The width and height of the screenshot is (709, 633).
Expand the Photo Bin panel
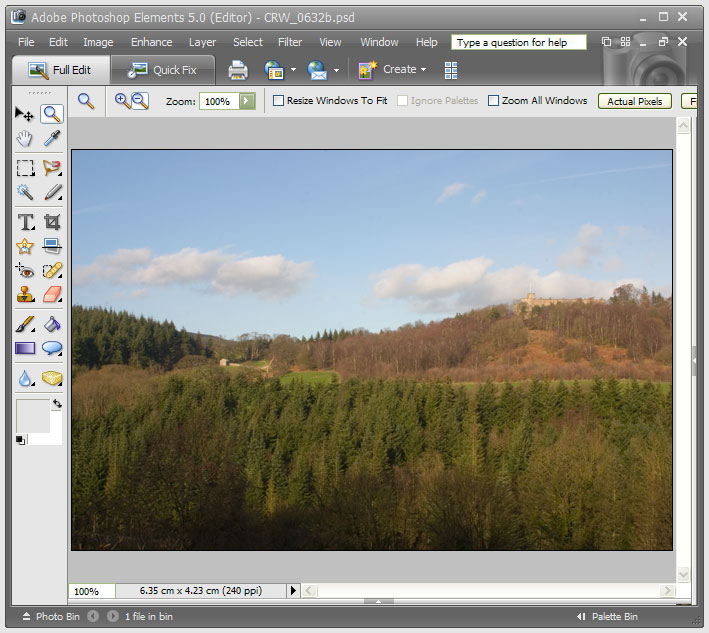51,616
